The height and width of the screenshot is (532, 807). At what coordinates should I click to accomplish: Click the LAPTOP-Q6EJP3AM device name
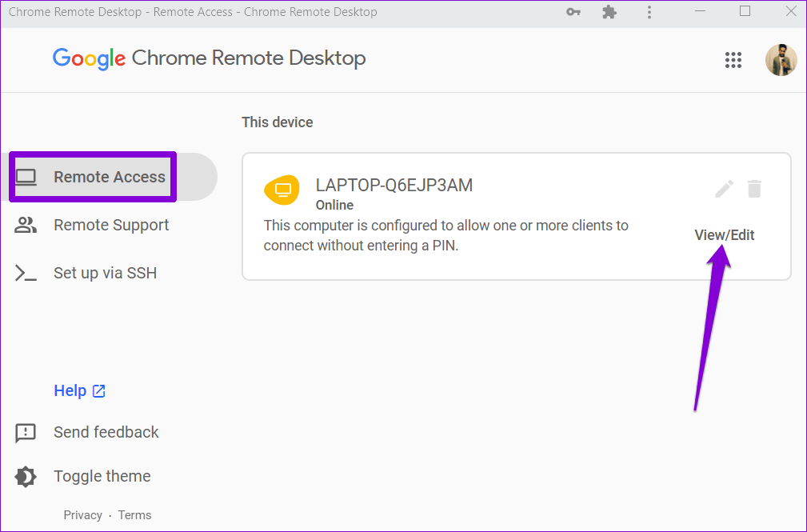[394, 185]
